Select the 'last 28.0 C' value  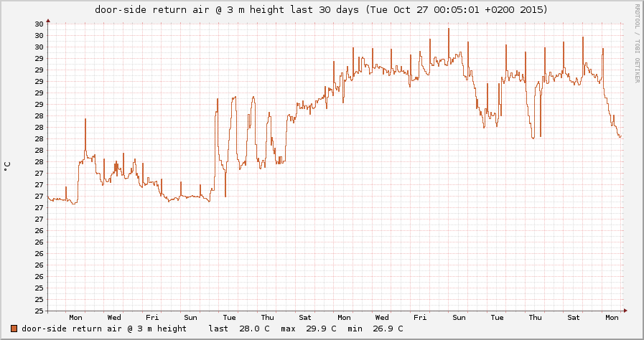pyautogui.click(x=239, y=329)
